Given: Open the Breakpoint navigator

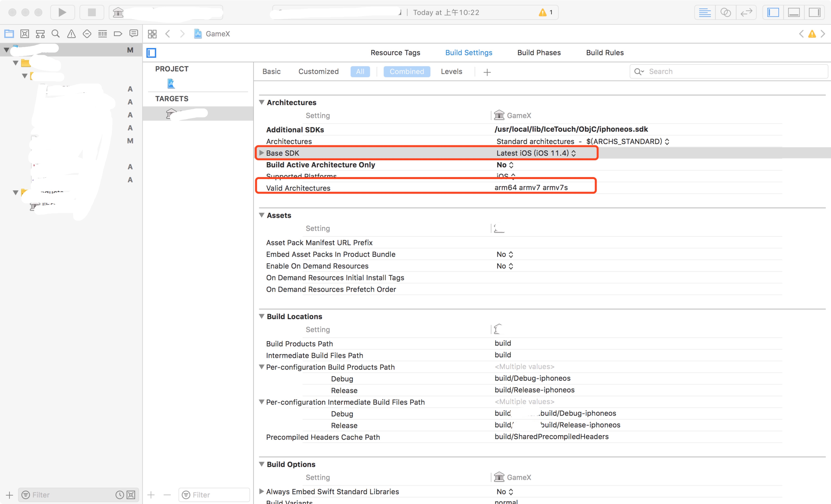Looking at the screenshot, I should point(118,34).
